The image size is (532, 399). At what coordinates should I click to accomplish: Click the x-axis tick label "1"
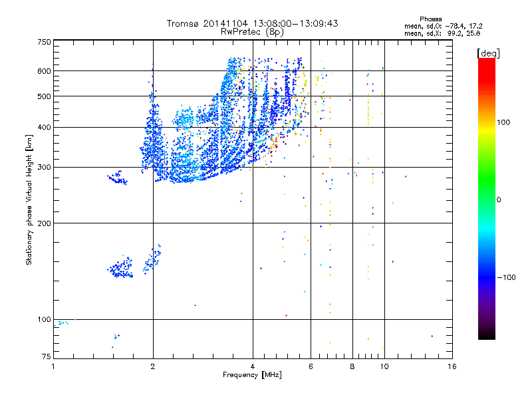[x=53, y=366]
